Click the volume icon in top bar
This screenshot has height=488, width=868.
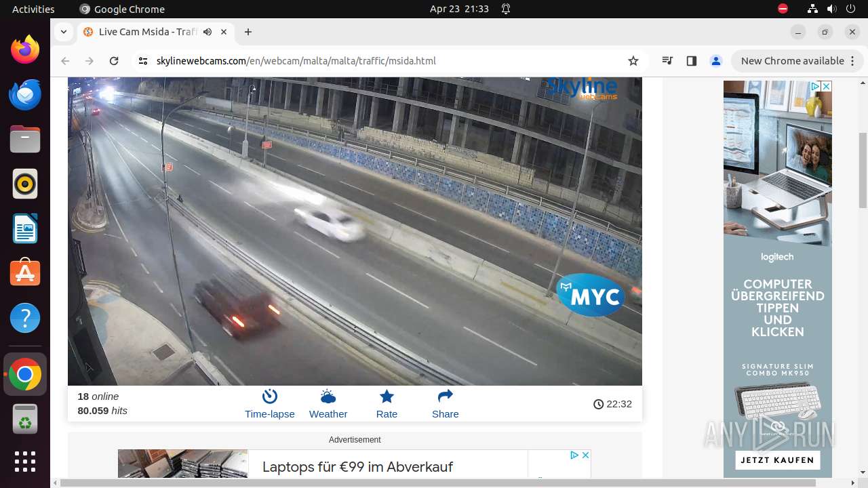[831, 9]
